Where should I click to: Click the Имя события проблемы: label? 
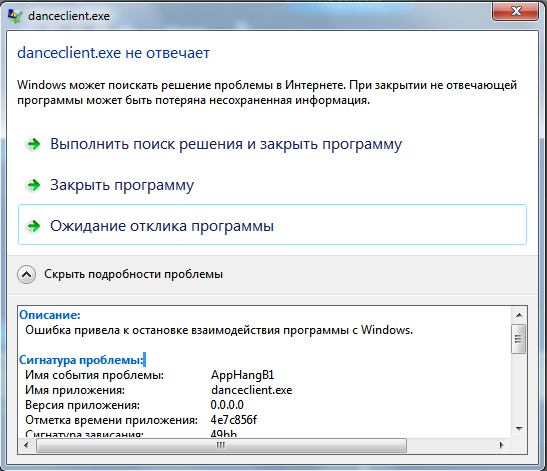(94, 375)
